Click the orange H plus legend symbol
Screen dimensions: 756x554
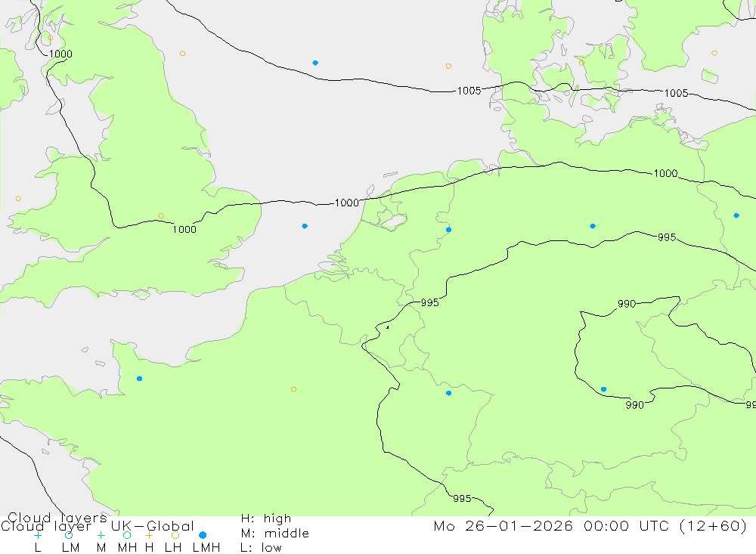pyautogui.click(x=149, y=535)
